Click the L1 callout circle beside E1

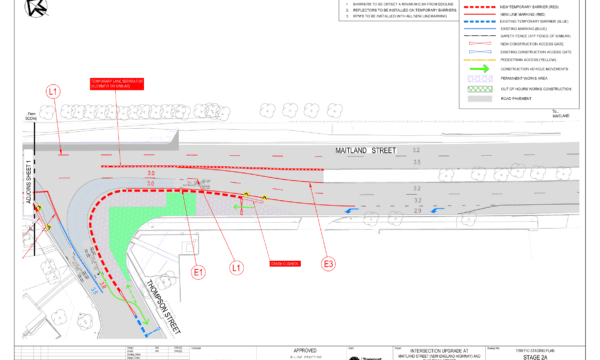click(236, 268)
